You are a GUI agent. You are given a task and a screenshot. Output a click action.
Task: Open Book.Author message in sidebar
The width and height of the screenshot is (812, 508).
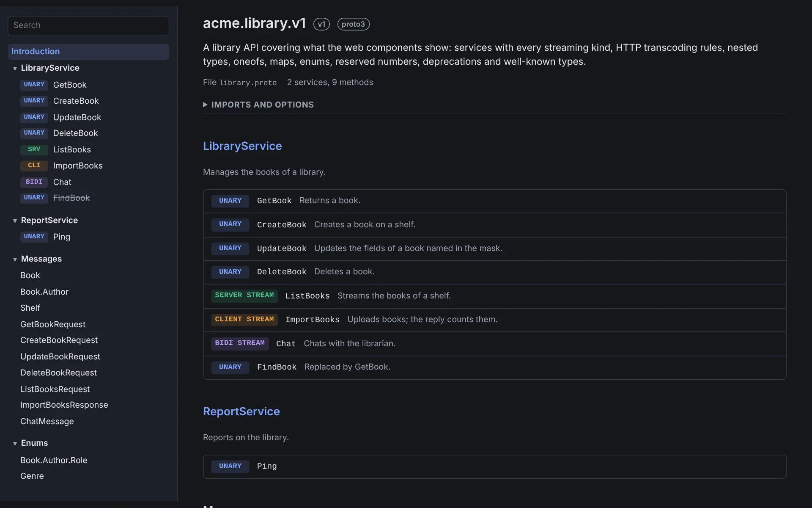(44, 292)
